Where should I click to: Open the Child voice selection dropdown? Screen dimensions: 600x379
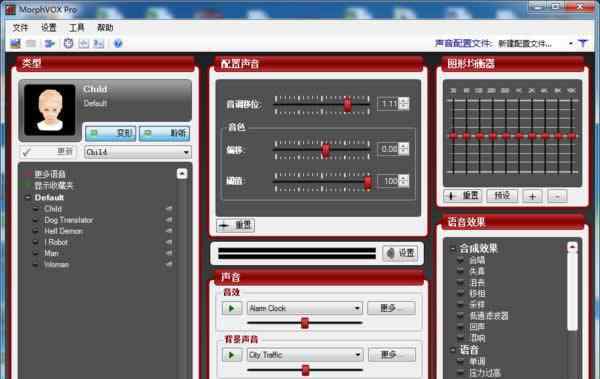click(138, 152)
